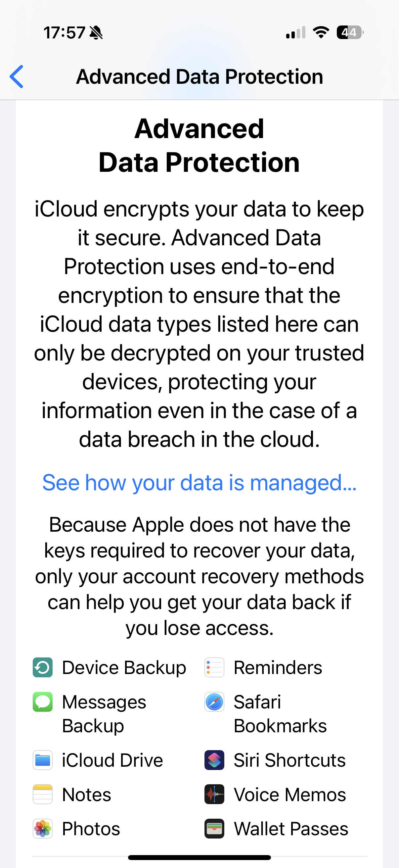
Task: Tap the iCloud Drive folder icon
Action: (x=43, y=760)
